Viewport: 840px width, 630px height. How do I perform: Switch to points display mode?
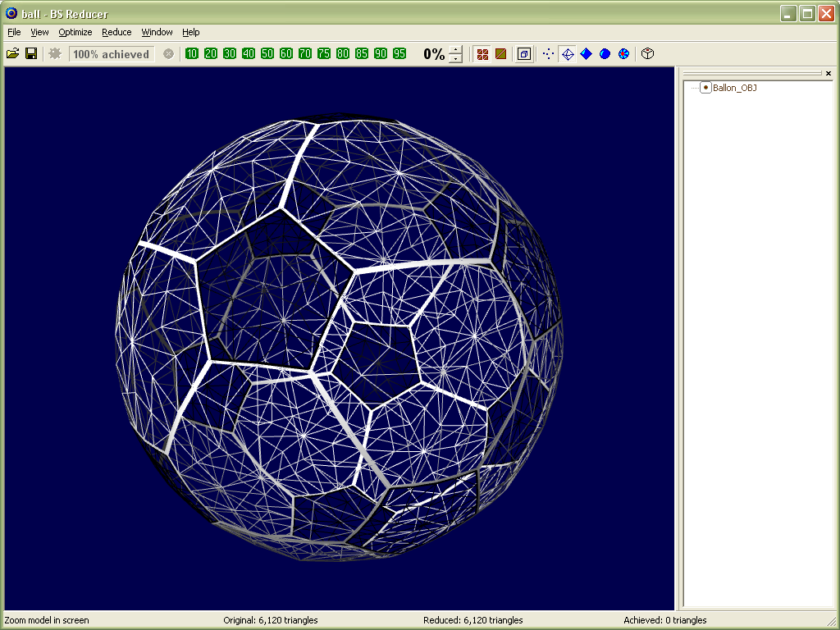coord(548,53)
